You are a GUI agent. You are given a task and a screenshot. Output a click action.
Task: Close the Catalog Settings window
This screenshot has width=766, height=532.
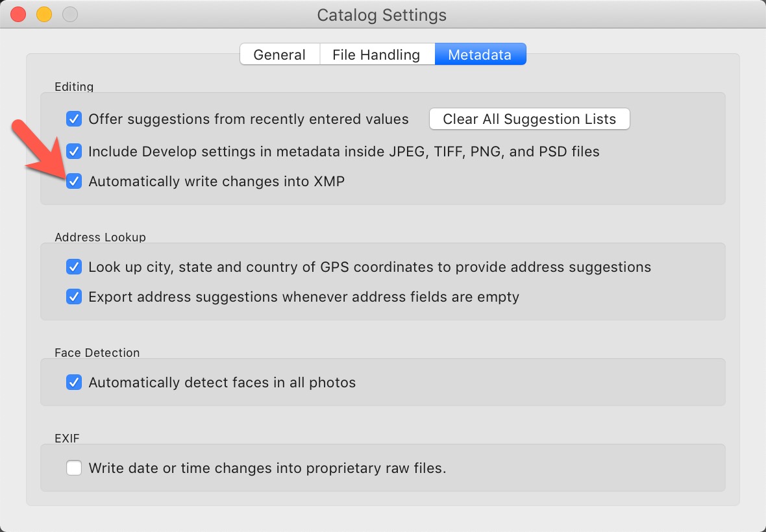pyautogui.click(x=19, y=14)
